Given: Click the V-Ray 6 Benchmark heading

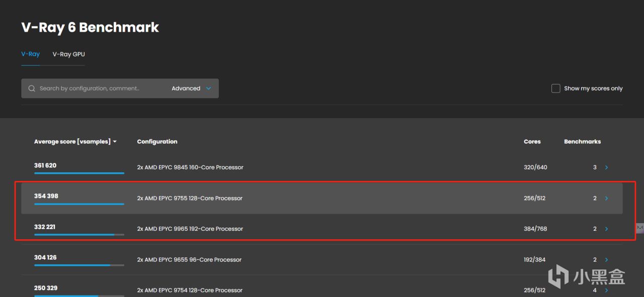Looking at the screenshot, I should 90,27.
